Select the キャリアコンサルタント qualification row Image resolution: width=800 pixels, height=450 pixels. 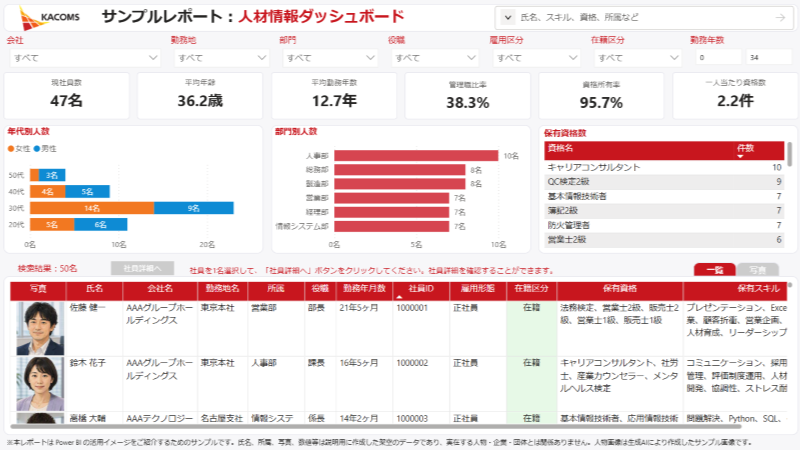tap(664, 167)
